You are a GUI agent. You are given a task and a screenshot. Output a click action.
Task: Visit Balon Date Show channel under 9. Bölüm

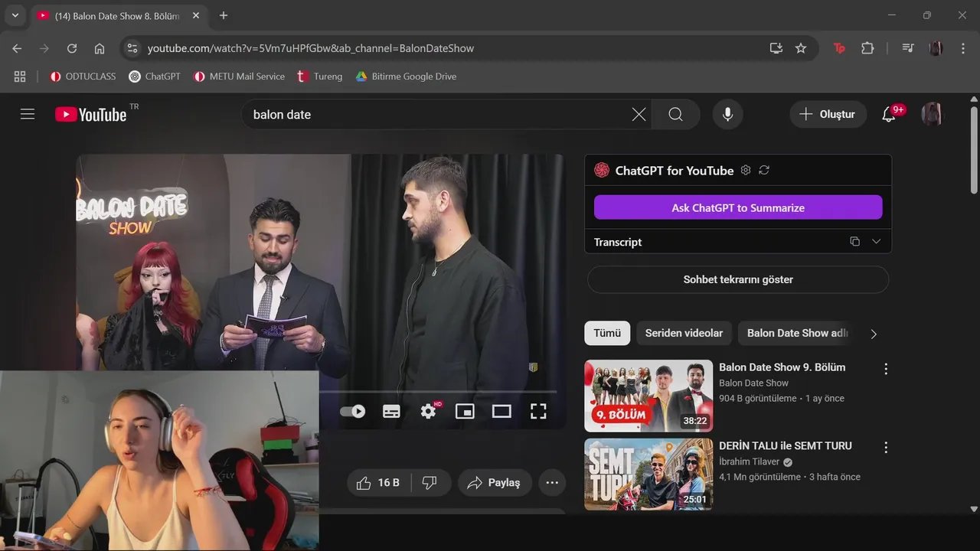753,383
